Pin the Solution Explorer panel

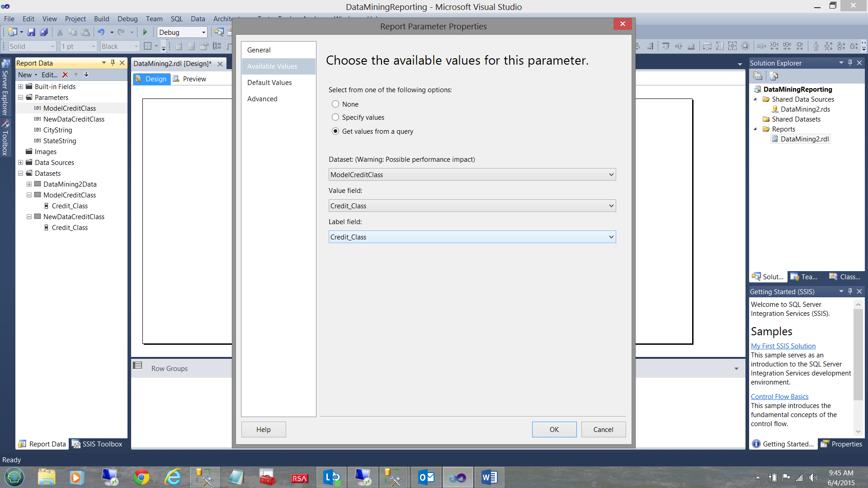[850, 63]
